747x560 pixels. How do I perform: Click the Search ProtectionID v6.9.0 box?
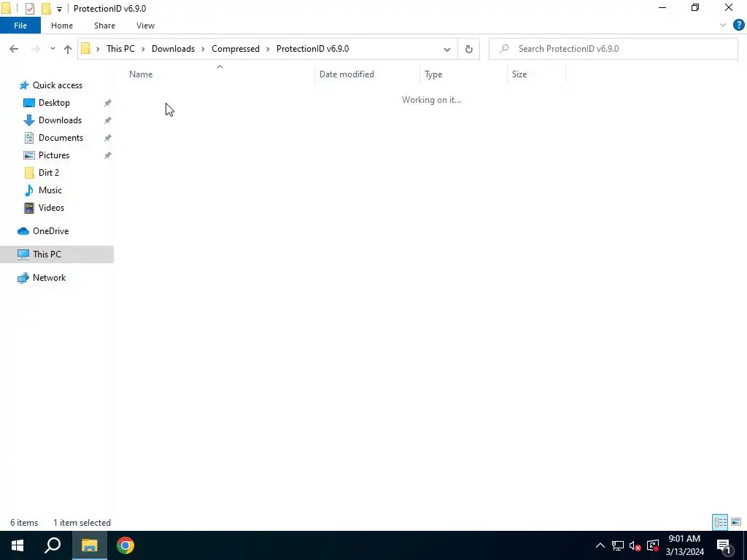pyautogui.click(x=613, y=49)
